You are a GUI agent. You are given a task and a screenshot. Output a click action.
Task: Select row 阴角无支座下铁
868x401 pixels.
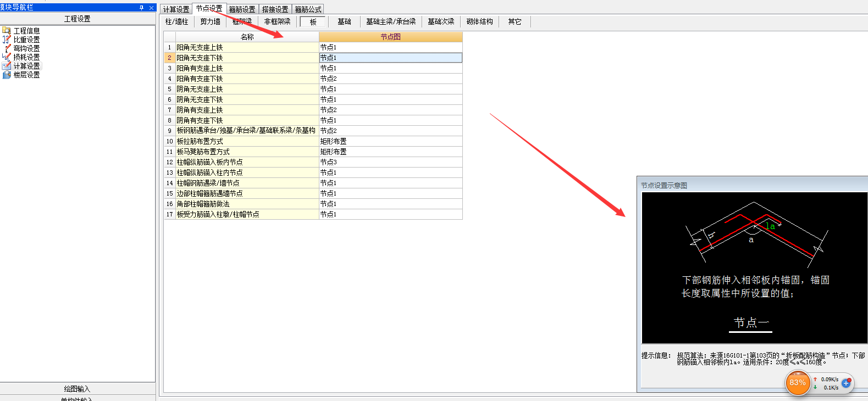pos(247,99)
